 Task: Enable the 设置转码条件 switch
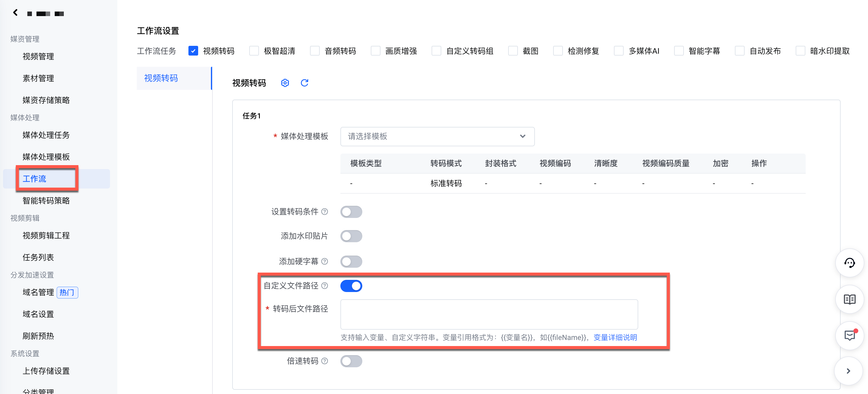[351, 212]
